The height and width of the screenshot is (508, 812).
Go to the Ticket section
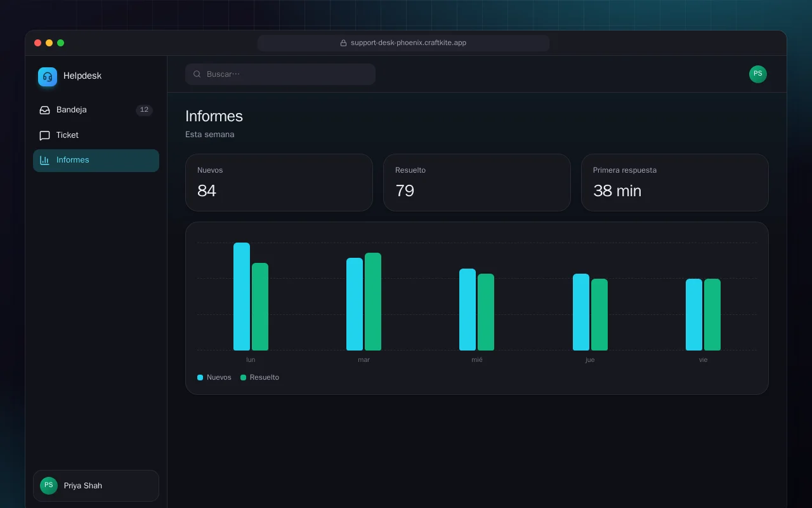coord(96,135)
